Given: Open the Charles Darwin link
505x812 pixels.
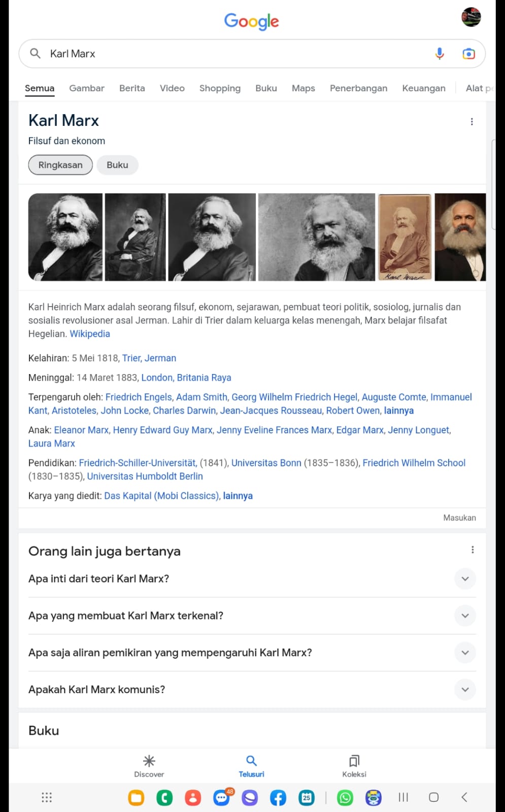Looking at the screenshot, I should pos(185,411).
